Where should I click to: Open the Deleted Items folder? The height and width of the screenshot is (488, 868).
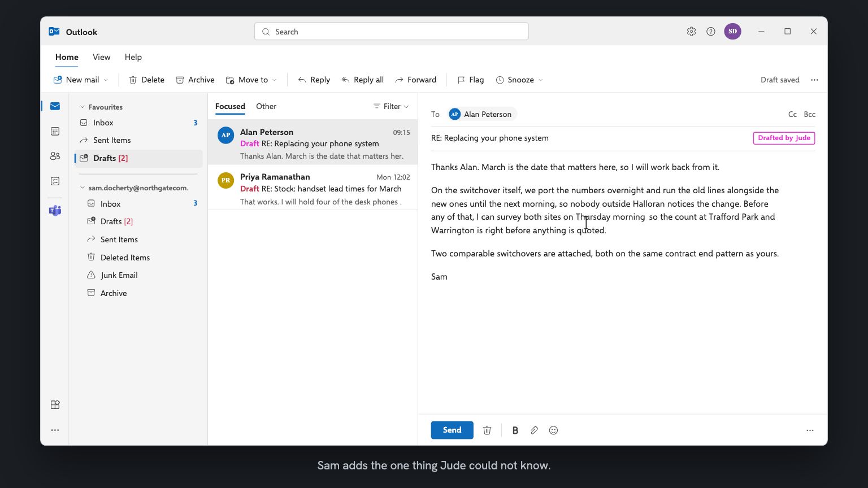138,258
